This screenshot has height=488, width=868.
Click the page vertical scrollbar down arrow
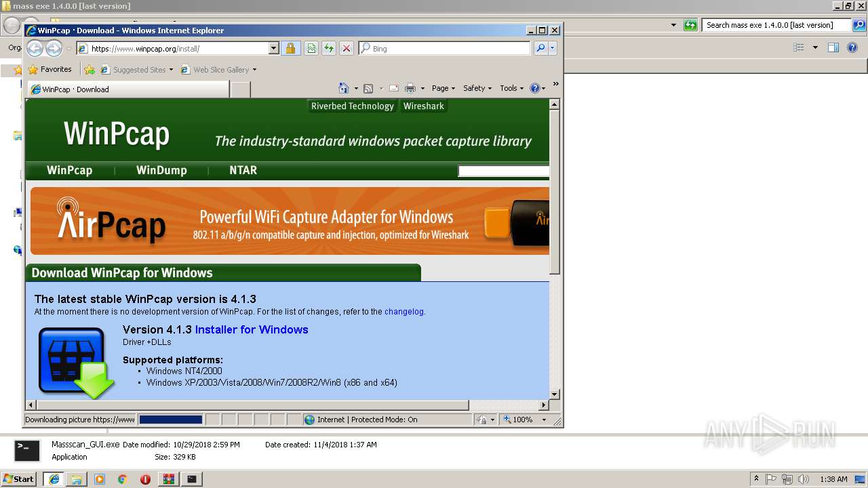coord(554,394)
